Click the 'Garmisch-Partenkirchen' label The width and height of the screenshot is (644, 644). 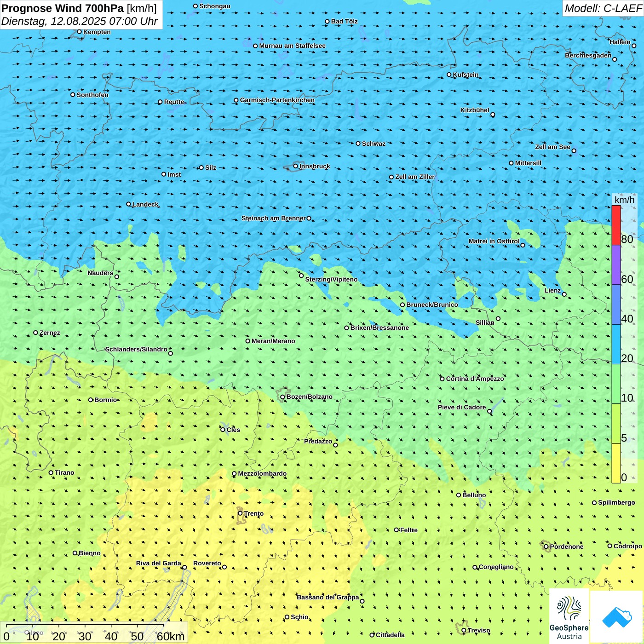click(277, 100)
